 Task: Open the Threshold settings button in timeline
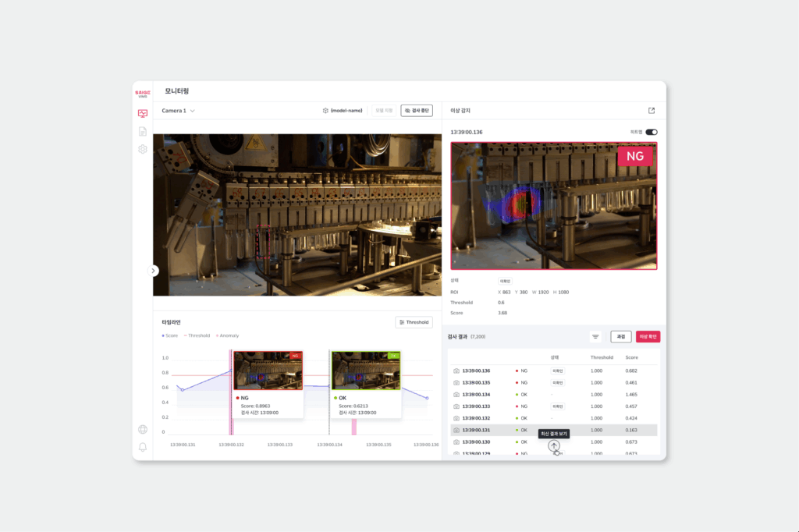[414, 322]
